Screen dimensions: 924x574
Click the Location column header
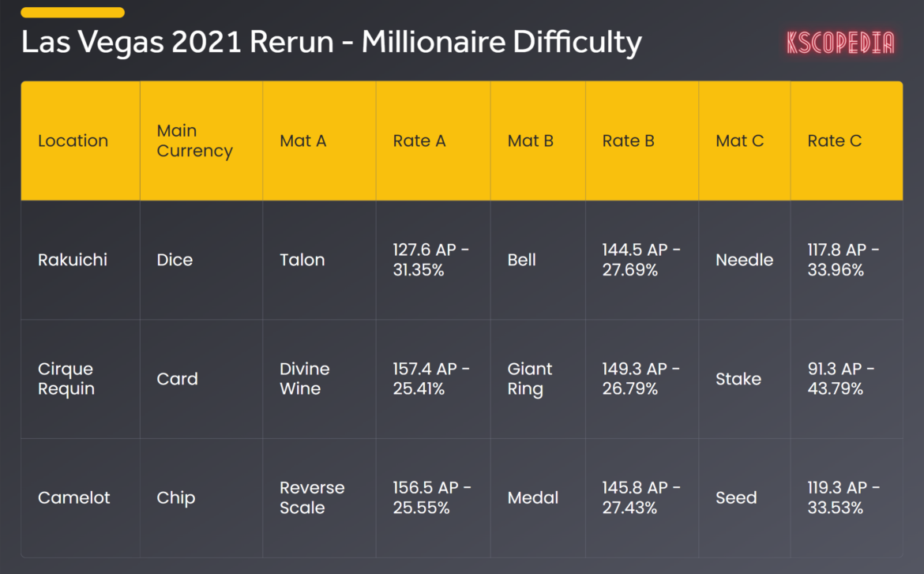(x=73, y=141)
